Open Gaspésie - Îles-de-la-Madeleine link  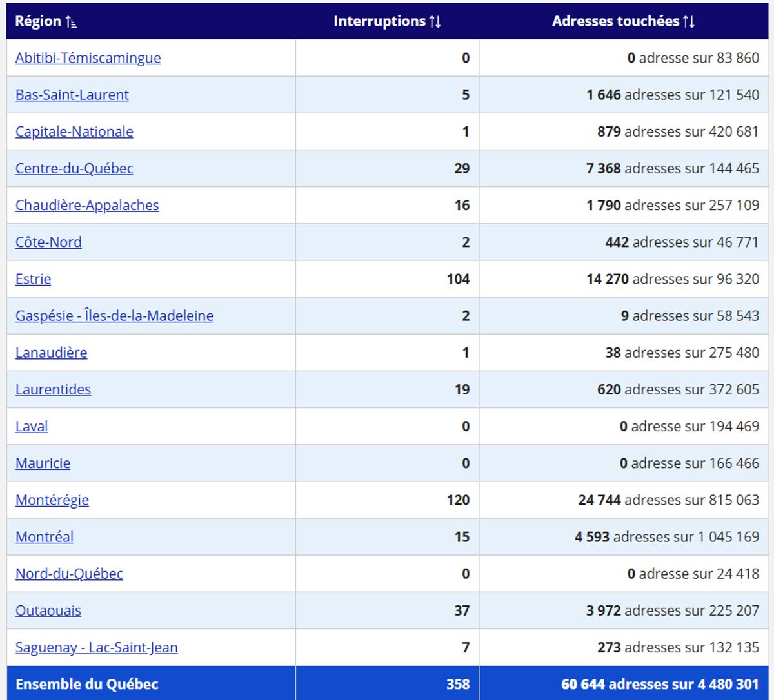coord(114,315)
